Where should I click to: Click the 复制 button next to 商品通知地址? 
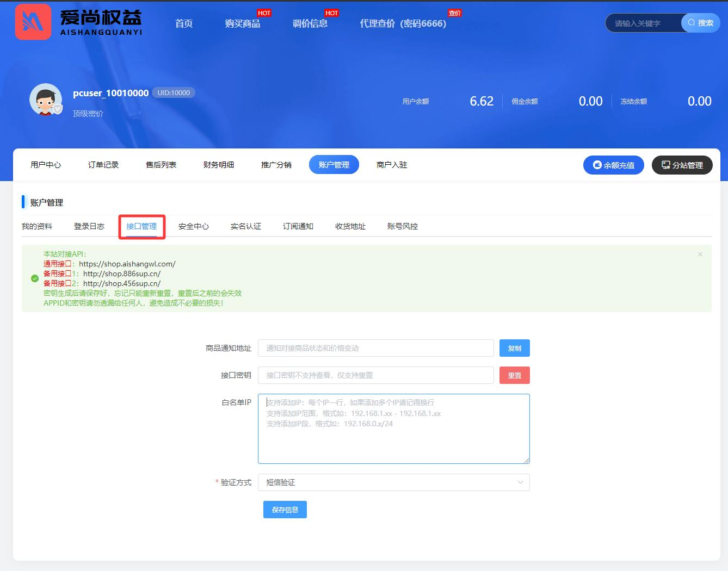pos(514,348)
